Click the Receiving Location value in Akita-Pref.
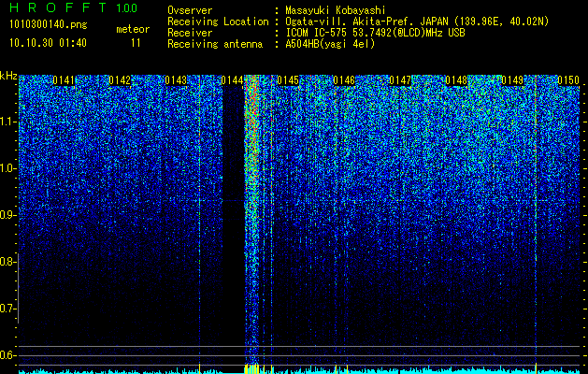 pyautogui.click(x=417, y=22)
